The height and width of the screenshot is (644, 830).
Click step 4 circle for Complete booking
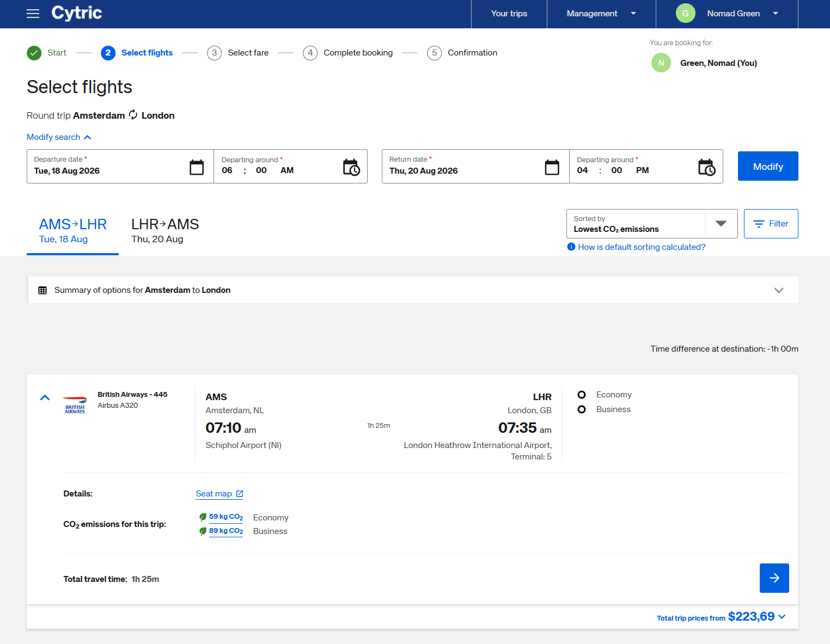click(x=310, y=53)
